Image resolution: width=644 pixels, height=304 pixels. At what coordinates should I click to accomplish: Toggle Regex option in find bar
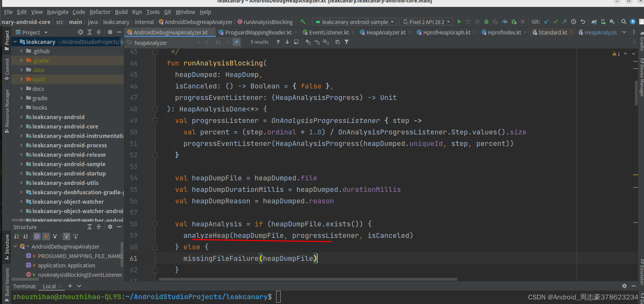click(237, 42)
